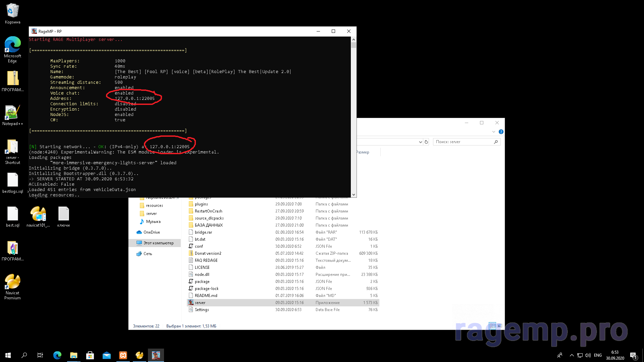Viewport: 644px width, 362px height.
Task: Select the plugins folder row
Action: point(283,204)
